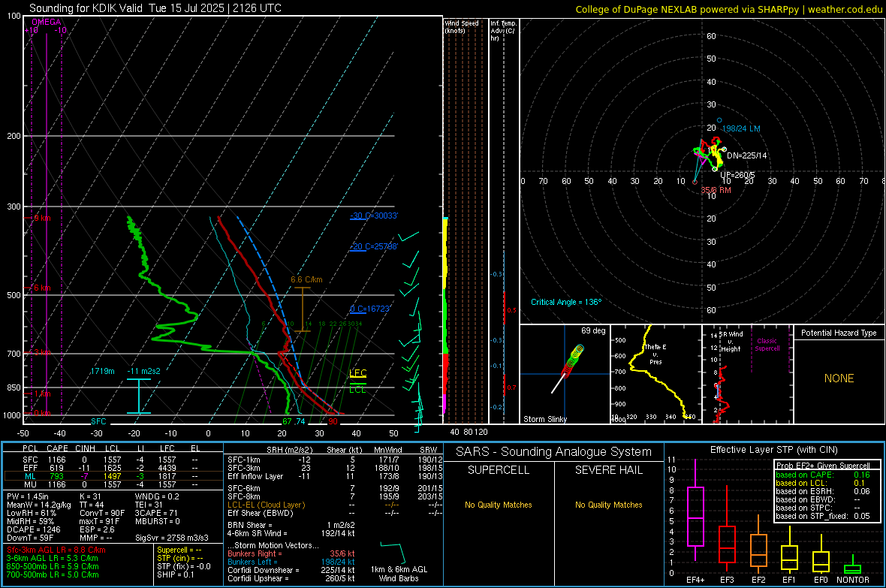Click the 1719m effective inflow label
The image size is (886, 588).
(102, 371)
